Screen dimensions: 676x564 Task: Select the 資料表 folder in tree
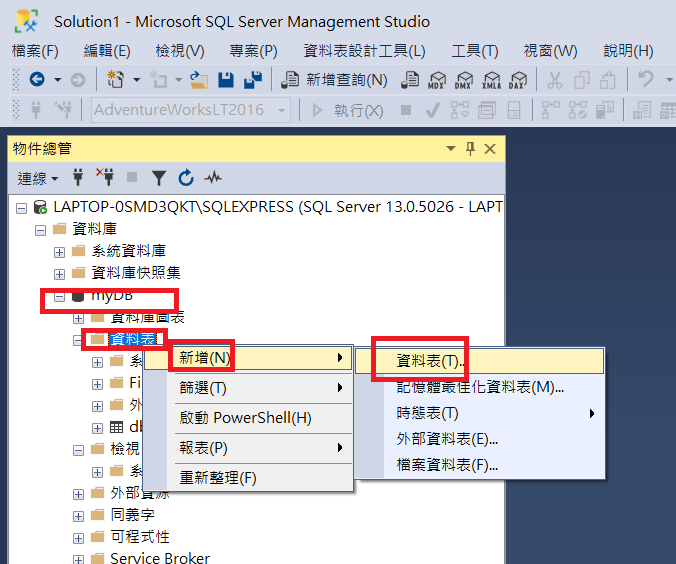pos(132,339)
